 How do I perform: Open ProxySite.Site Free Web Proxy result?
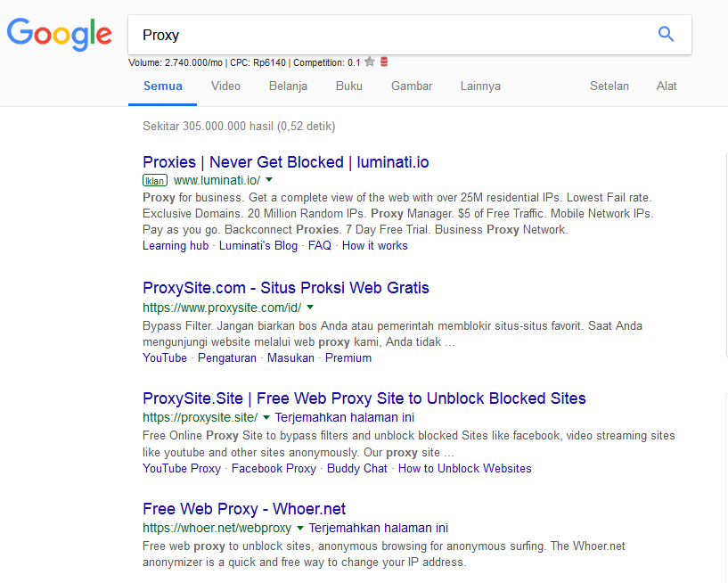point(364,398)
